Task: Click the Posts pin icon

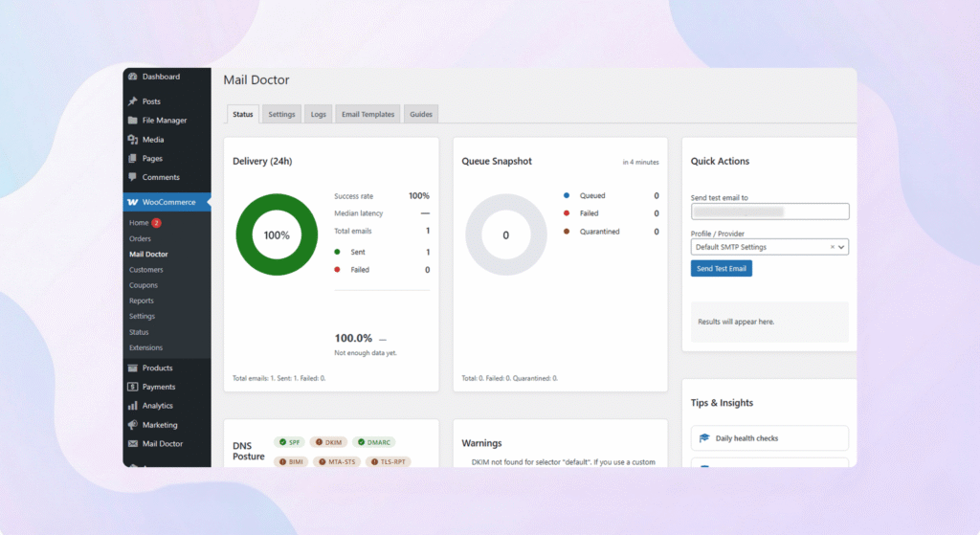Action: [132, 101]
